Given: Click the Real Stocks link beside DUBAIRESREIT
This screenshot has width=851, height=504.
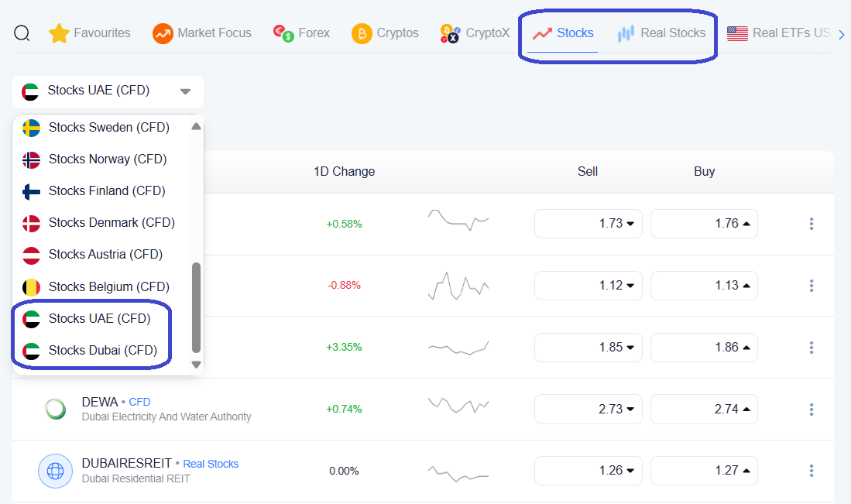Looking at the screenshot, I should tap(211, 464).
